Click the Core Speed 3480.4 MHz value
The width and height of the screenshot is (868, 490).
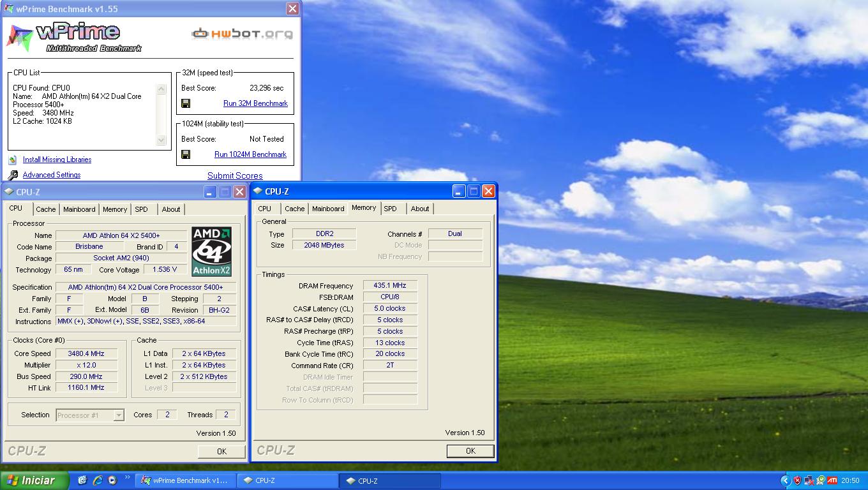(86, 353)
